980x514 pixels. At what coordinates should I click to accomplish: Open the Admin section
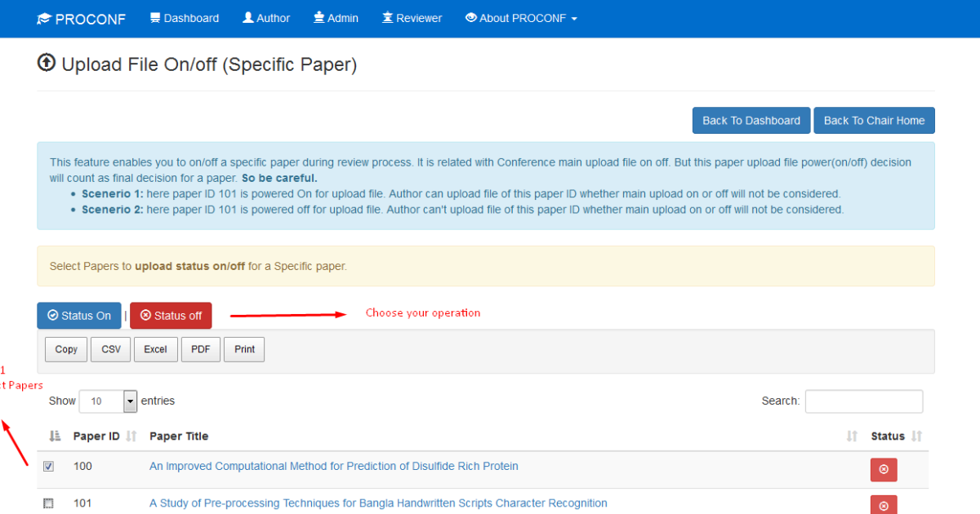pos(336,18)
